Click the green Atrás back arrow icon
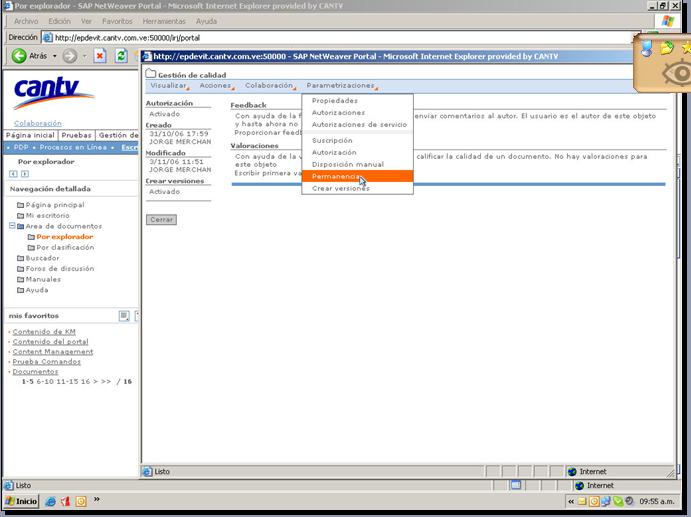The height and width of the screenshot is (517, 691). [x=19, y=56]
